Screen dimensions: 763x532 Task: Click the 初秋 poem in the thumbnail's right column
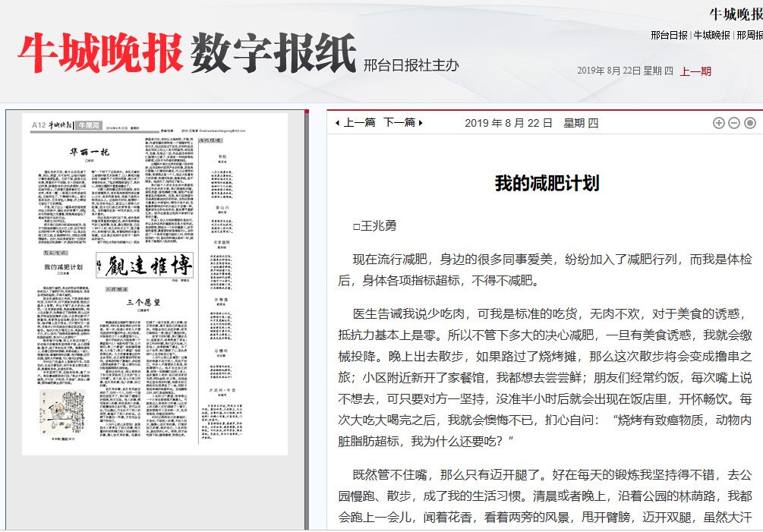[222, 156]
